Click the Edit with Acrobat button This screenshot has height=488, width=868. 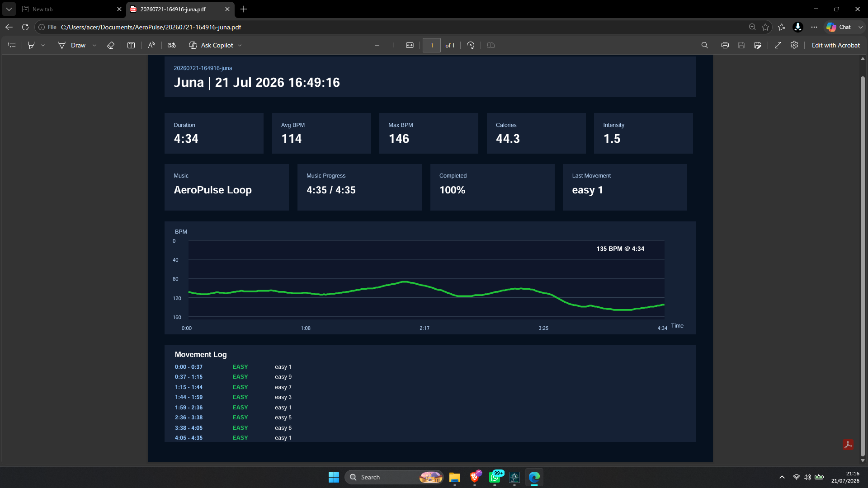coord(835,45)
